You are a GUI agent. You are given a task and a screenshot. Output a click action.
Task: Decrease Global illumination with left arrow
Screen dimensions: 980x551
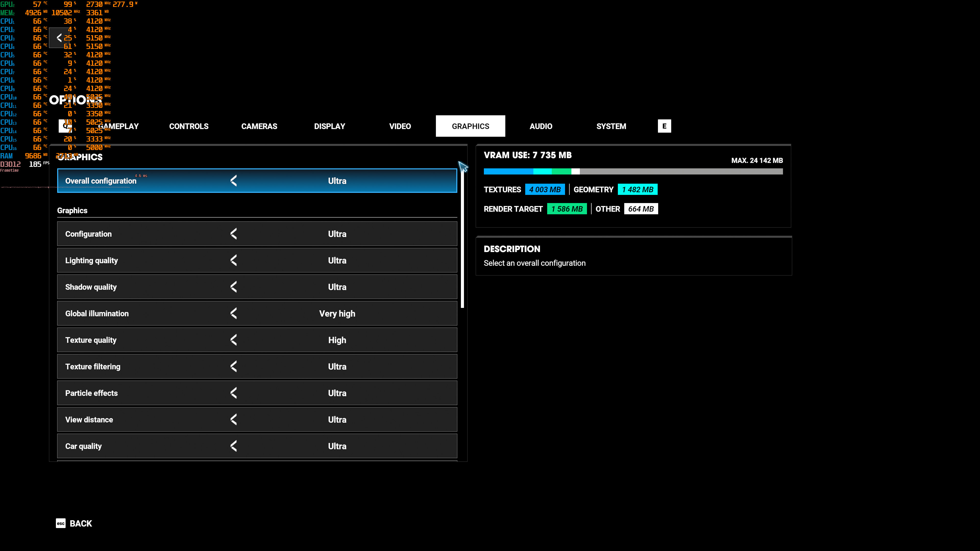pos(234,313)
